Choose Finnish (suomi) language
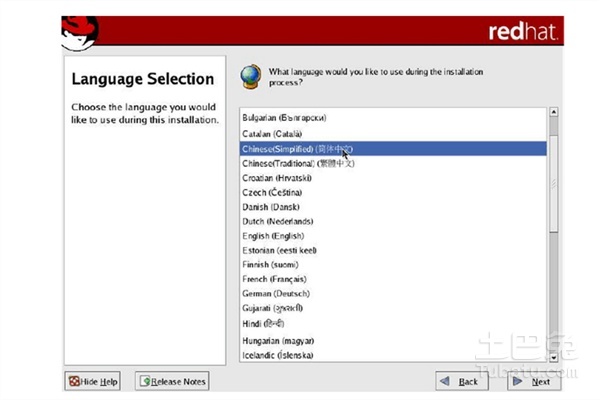 coord(393,264)
